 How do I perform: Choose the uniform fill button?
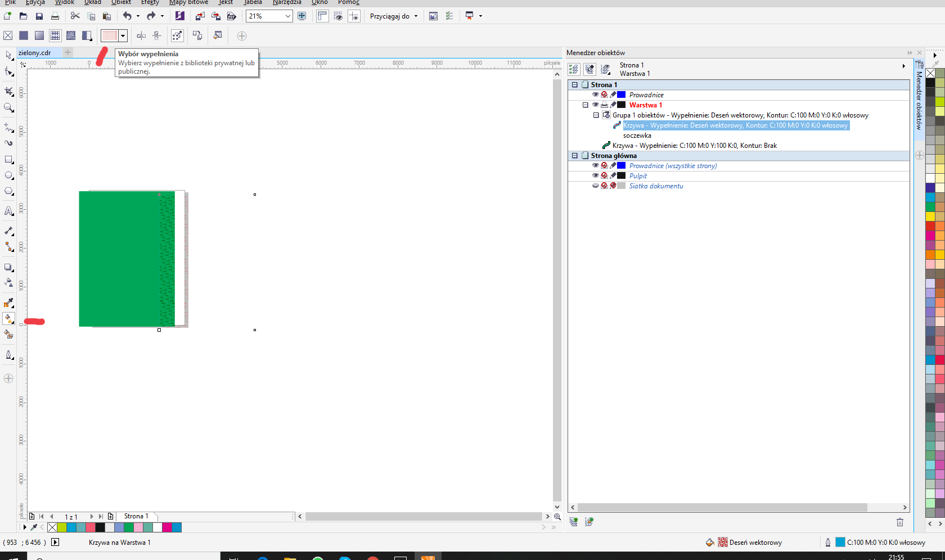tap(24, 36)
